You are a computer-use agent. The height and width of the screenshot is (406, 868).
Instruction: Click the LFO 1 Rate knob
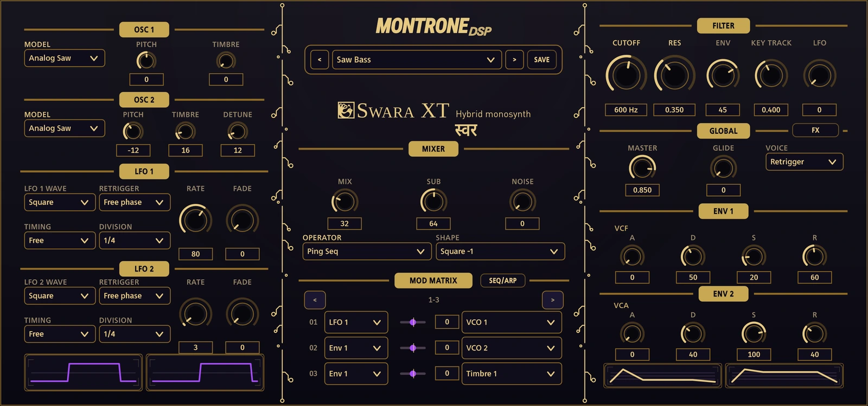pos(195,220)
